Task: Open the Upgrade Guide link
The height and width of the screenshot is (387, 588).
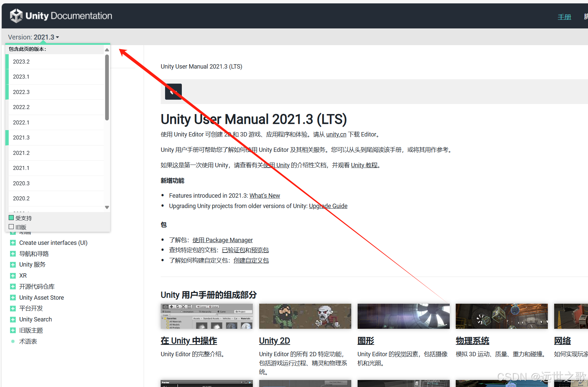Action: (x=328, y=206)
